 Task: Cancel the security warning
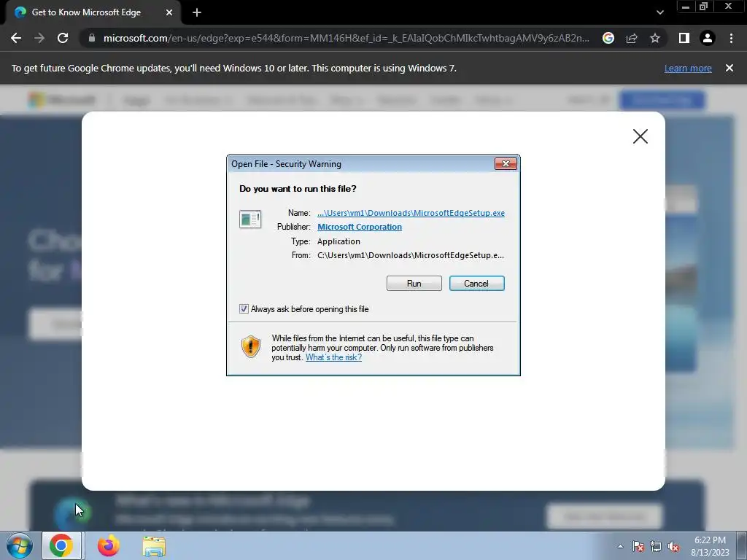[x=476, y=284]
